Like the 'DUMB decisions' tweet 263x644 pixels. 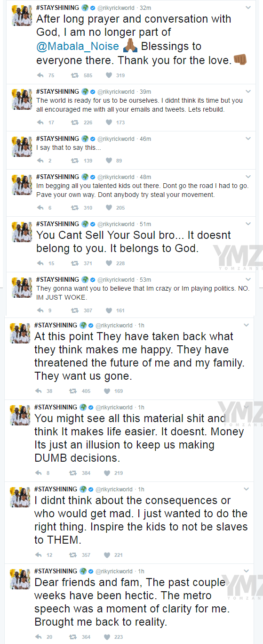pyautogui.click(x=107, y=473)
